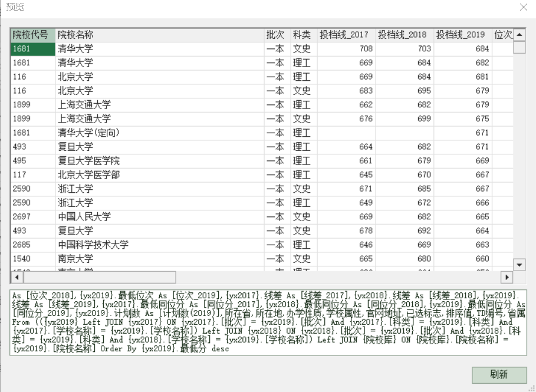Select the 投档线_2017 column header
Image resolution: width=536 pixels, height=392 pixels.
point(346,35)
